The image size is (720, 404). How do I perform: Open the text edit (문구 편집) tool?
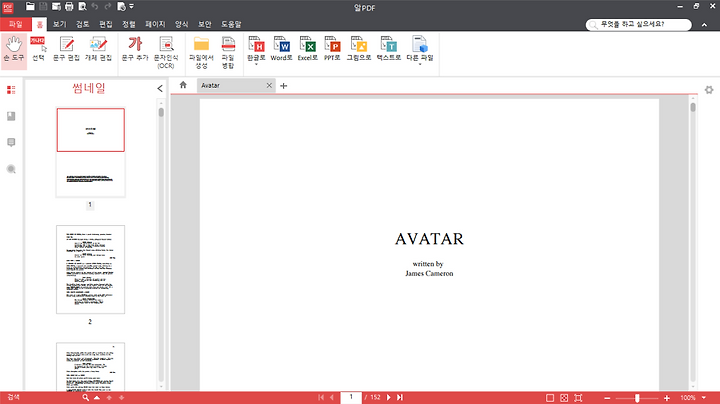click(x=67, y=49)
